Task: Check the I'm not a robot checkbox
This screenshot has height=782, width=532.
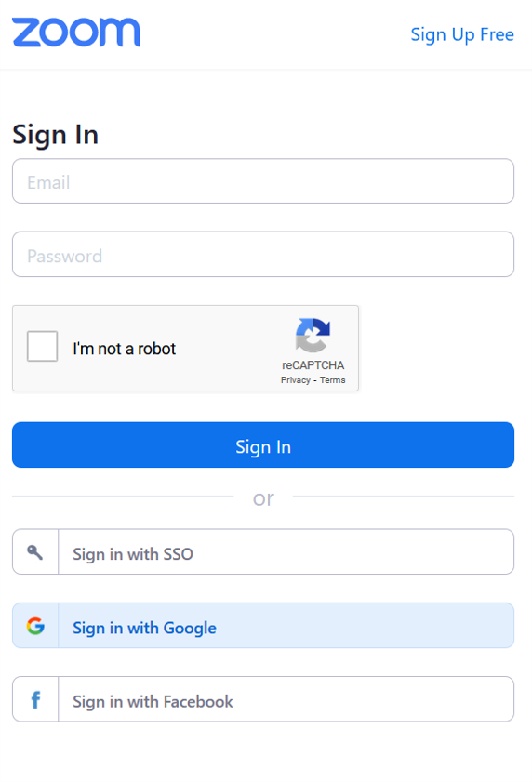Action: 43,346
